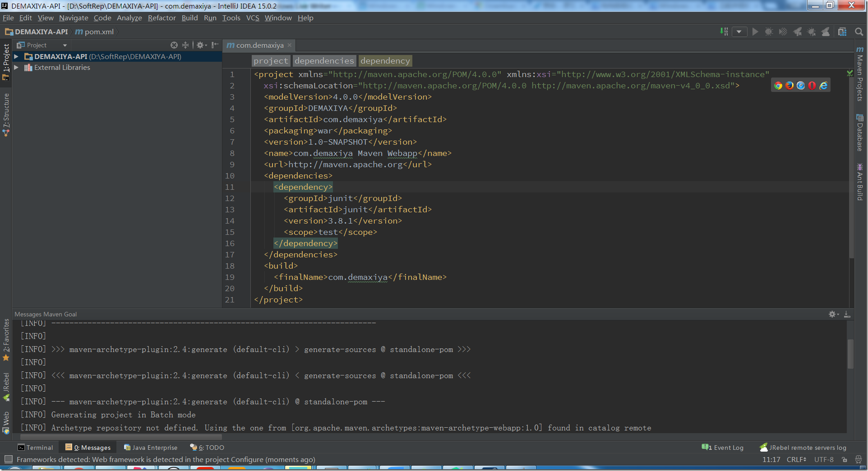Click the JRebel cloud rocket icon

pos(826,32)
